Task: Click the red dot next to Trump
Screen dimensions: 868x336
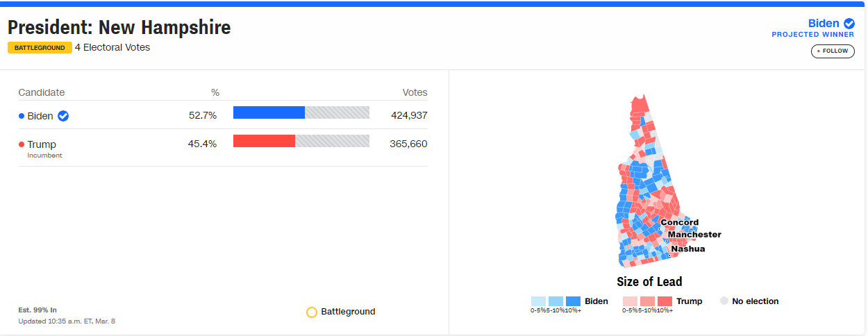Action: pos(22,144)
